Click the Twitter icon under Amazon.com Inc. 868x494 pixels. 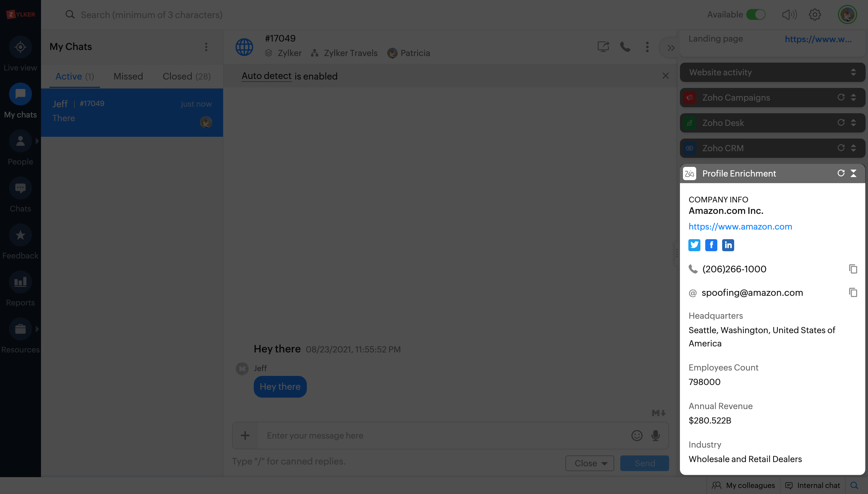[694, 245]
